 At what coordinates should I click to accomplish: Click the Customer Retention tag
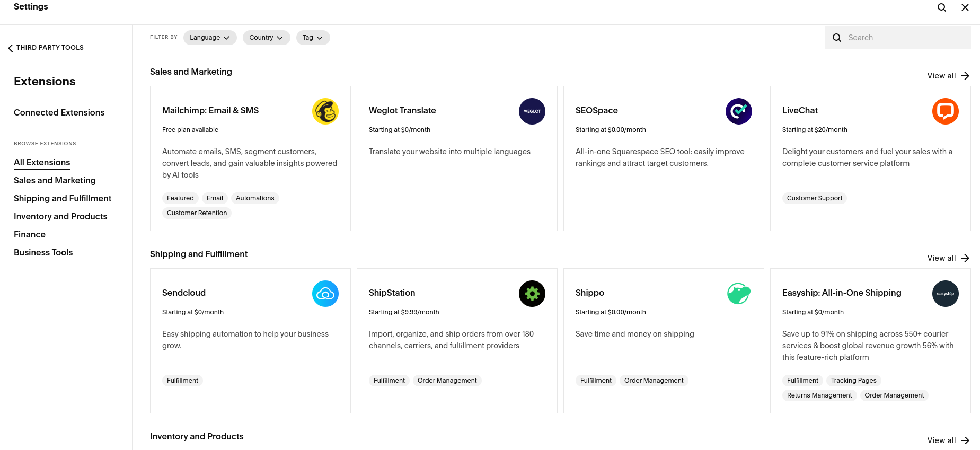(x=197, y=213)
